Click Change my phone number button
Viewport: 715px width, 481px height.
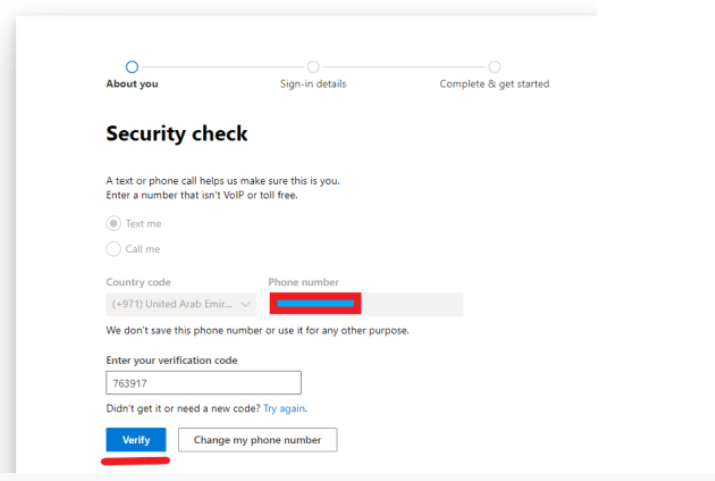[x=257, y=440]
